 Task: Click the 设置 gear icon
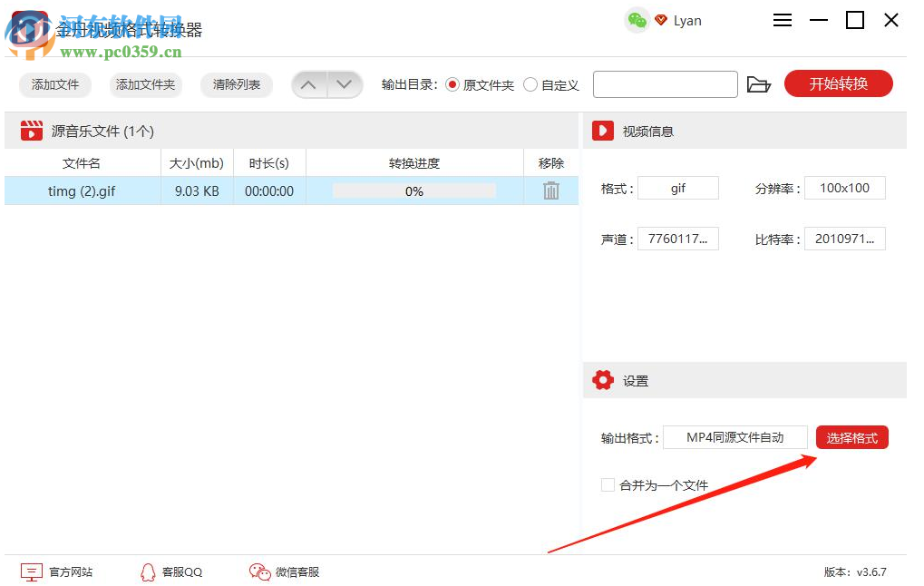click(603, 380)
